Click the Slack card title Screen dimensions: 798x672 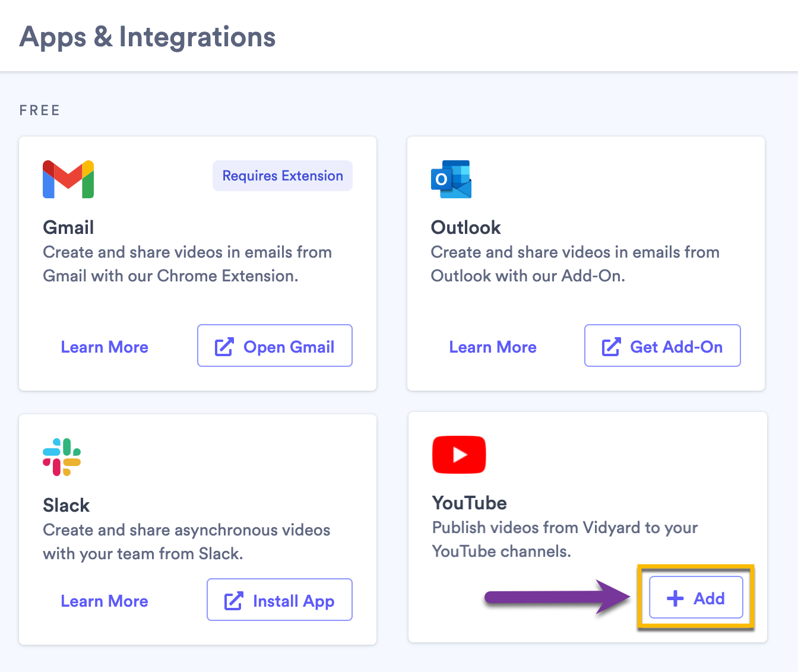[66, 505]
